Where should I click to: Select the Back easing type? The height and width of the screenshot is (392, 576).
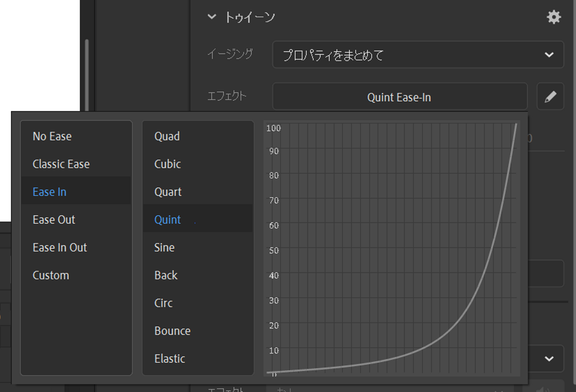[166, 275]
